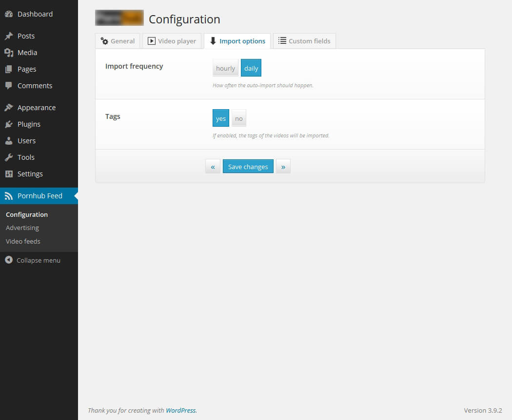The width and height of the screenshot is (512, 420).
Task: Click the Comments speech bubble icon
Action: pos(9,85)
